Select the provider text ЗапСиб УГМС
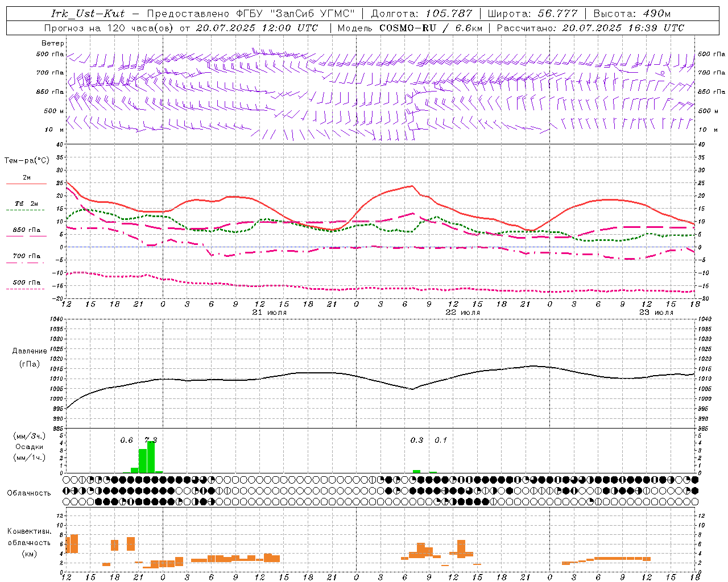Screen dimensions: 728x582 pyautogui.click(x=313, y=14)
